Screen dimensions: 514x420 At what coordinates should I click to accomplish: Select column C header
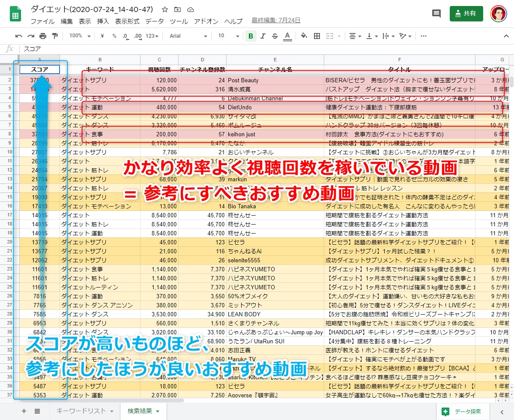pyautogui.click(x=159, y=60)
